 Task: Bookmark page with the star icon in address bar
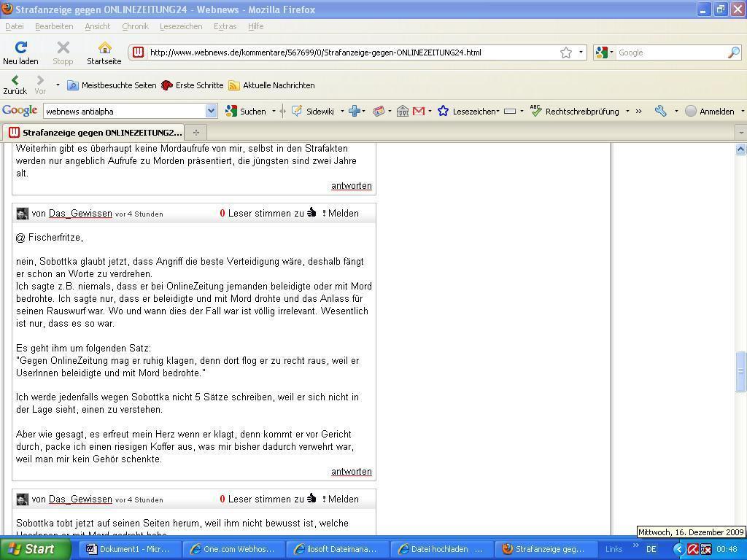click(566, 52)
